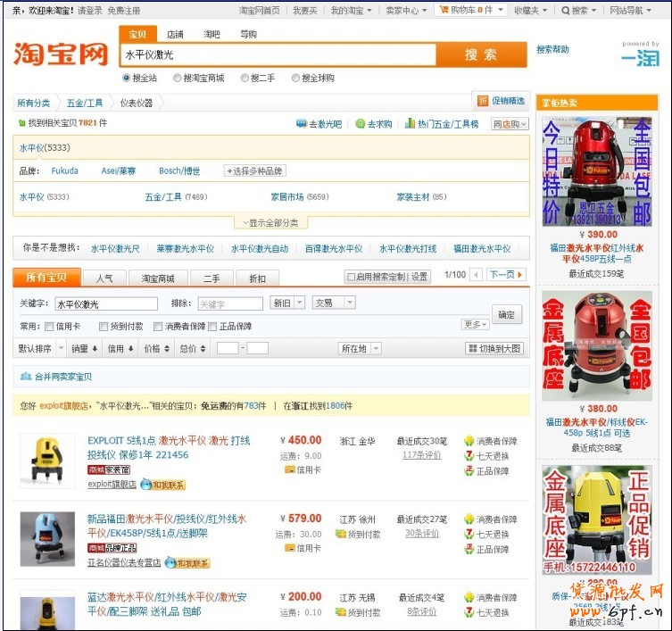This screenshot has height=631, width=672.
Task: Select the 店铺 search tab
Action: tap(175, 34)
